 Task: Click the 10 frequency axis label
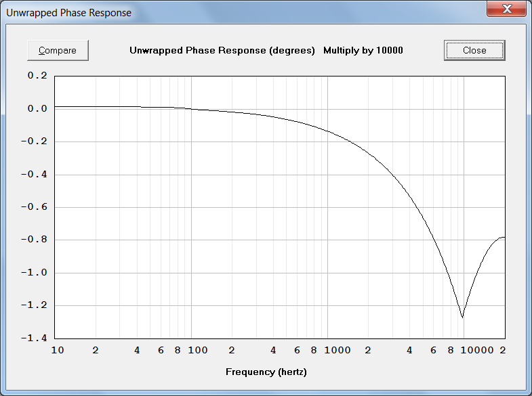(x=58, y=350)
